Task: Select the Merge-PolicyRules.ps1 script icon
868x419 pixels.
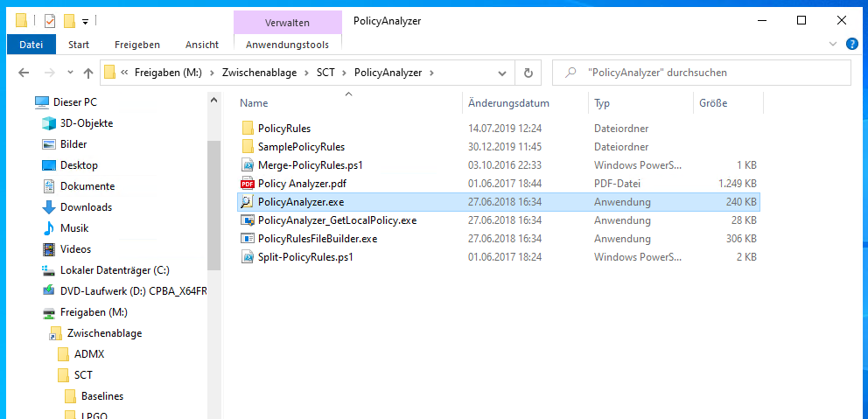Action: (248, 165)
